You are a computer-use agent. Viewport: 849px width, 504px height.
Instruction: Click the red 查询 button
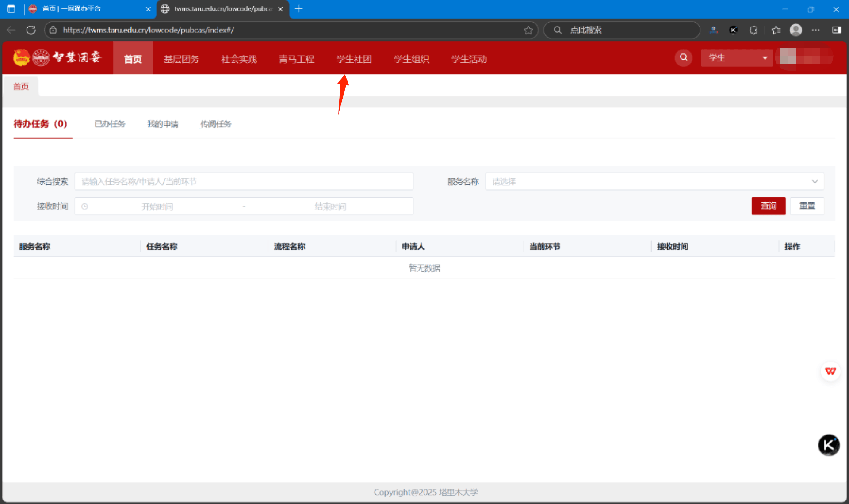coord(768,206)
